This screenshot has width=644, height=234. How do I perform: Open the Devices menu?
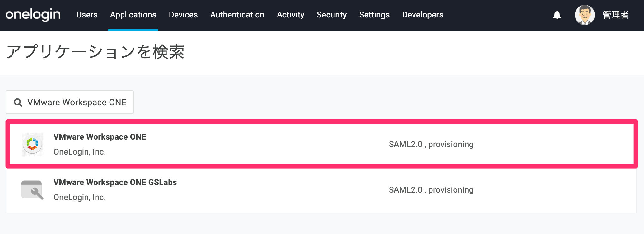pos(183,15)
